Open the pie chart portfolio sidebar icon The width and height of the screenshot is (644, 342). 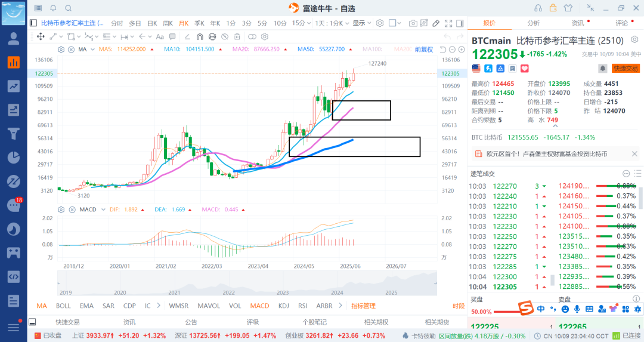click(x=14, y=158)
